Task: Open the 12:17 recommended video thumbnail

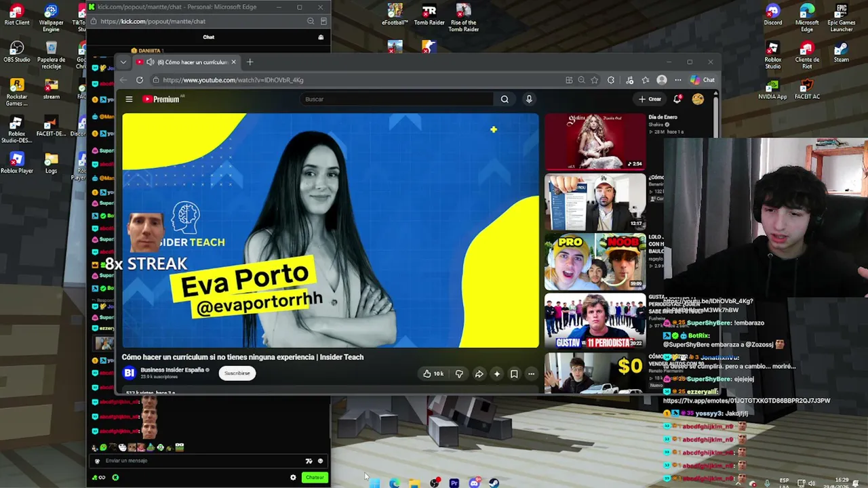Action: pyautogui.click(x=595, y=201)
